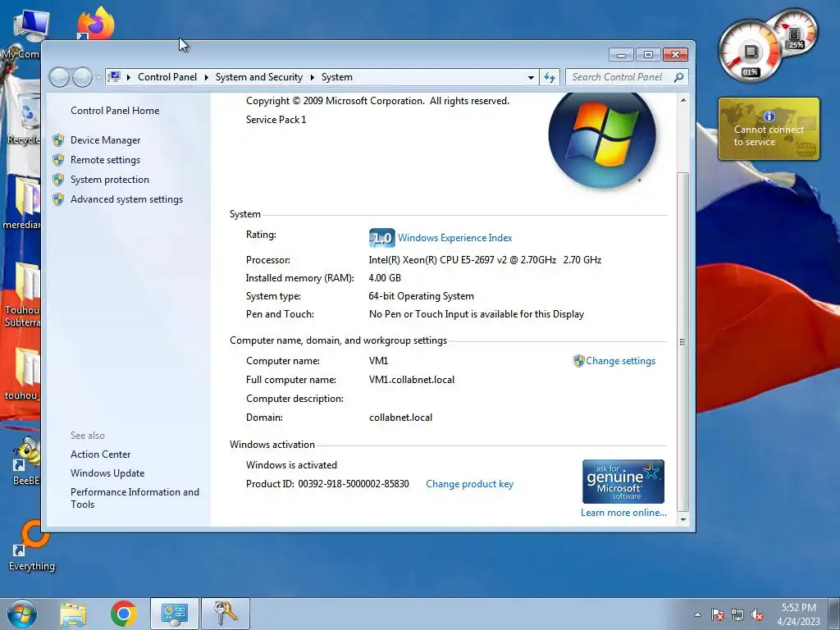Go to Control Panel Home
Image resolution: width=840 pixels, height=630 pixels.
click(x=115, y=111)
